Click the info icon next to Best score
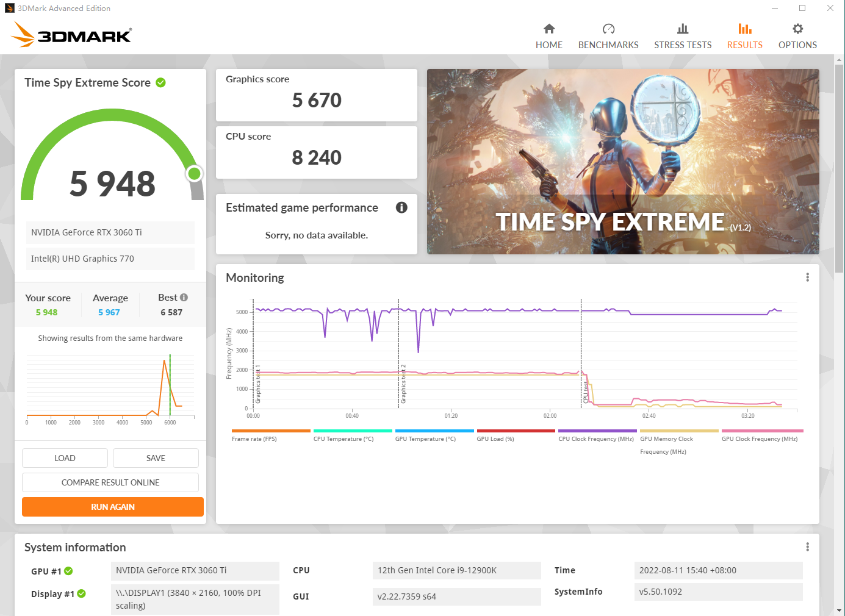845x616 pixels. click(185, 297)
